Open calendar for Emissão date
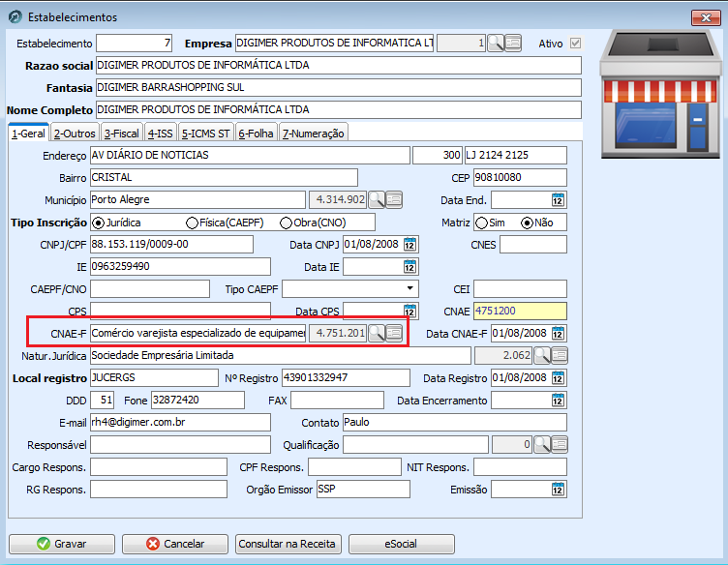The height and width of the screenshot is (565, 728). [558, 489]
